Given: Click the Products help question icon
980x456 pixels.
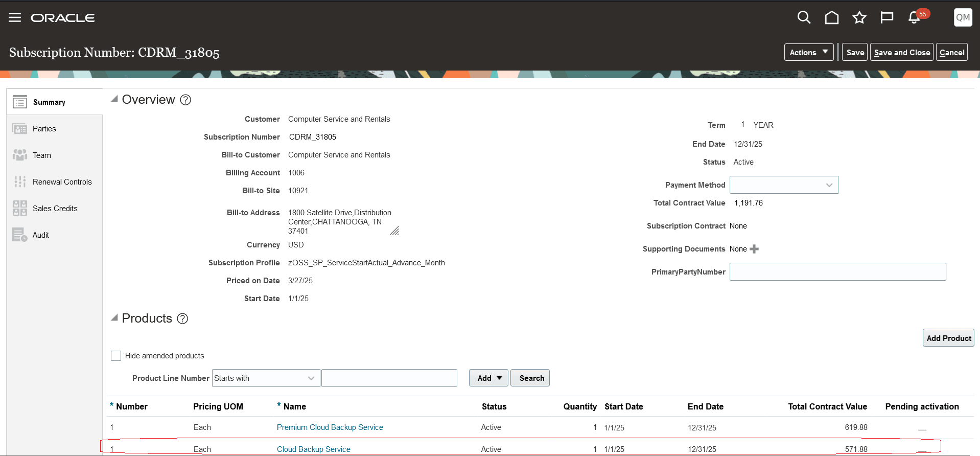Looking at the screenshot, I should 182,318.
